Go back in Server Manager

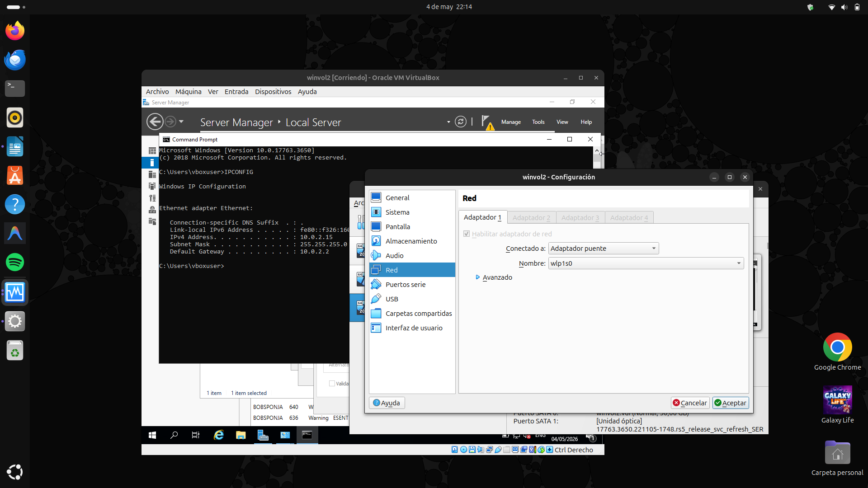pos(155,122)
